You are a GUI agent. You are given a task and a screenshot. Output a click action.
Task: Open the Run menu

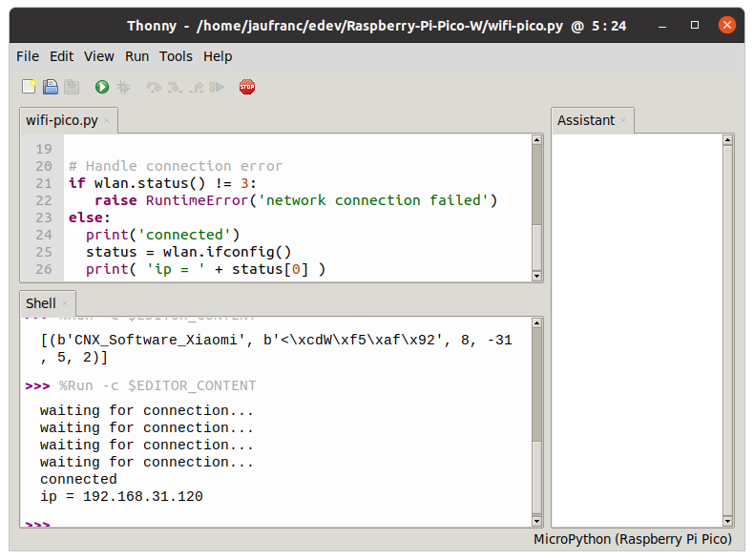pyautogui.click(x=137, y=56)
